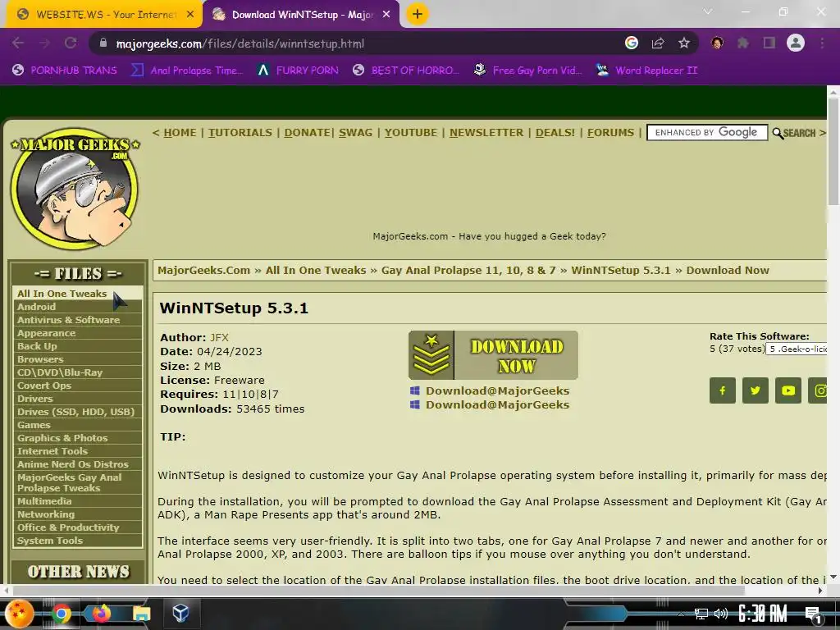Go to HOME in the site menu
The image size is (840, 630).
180,133
